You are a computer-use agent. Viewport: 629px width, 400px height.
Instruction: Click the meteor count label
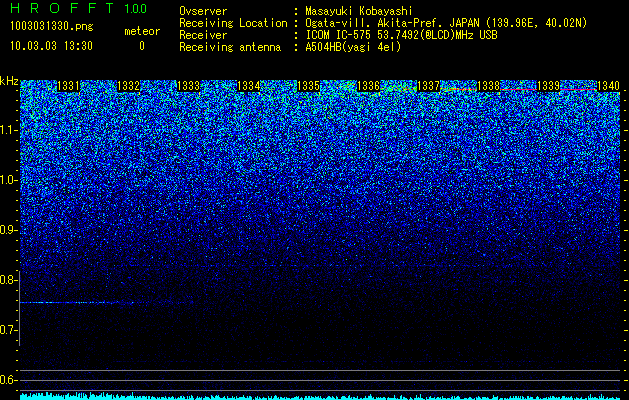pos(142,31)
